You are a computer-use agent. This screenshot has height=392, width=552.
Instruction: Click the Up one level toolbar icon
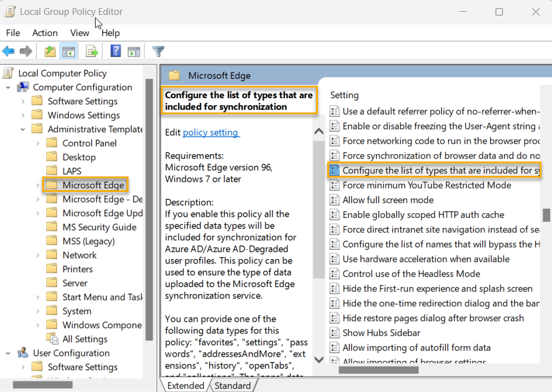[48, 51]
